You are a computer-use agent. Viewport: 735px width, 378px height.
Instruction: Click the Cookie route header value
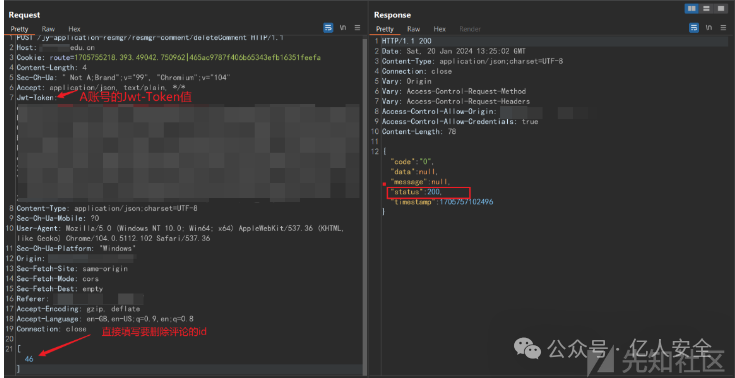[x=196, y=58]
